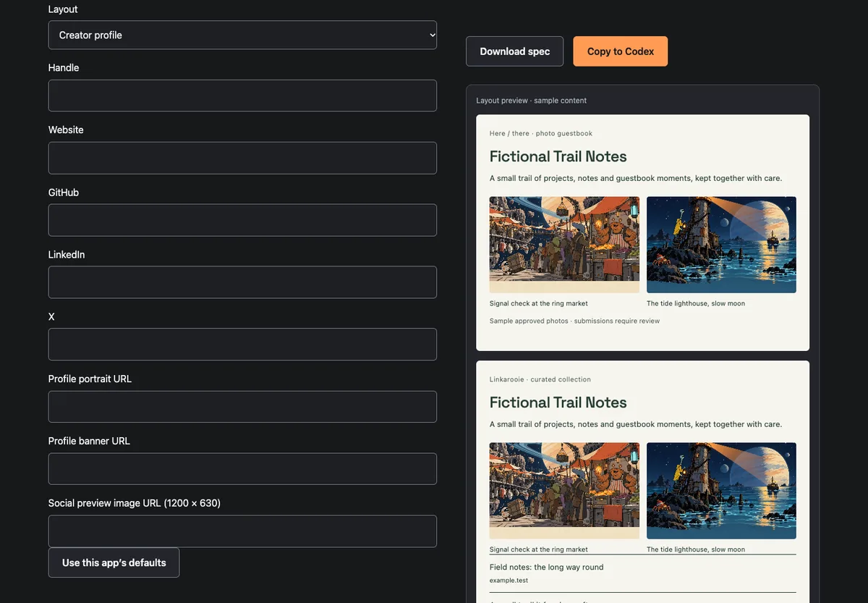
Task: Click the Social preview image URL label
Action: pyautogui.click(x=135, y=503)
